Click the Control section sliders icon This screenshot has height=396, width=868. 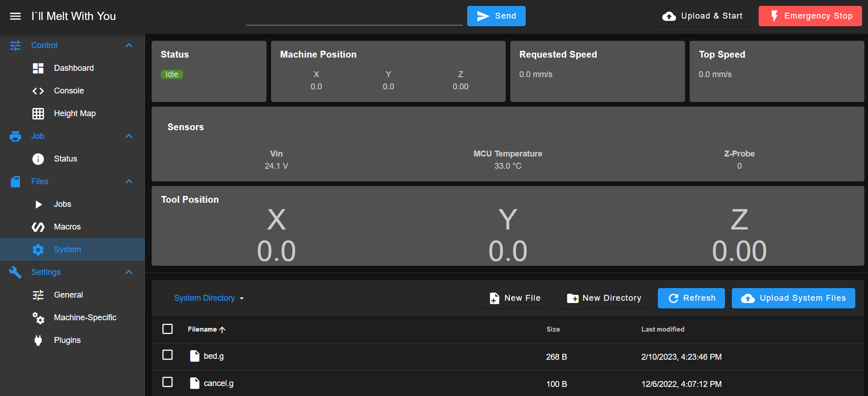point(15,45)
